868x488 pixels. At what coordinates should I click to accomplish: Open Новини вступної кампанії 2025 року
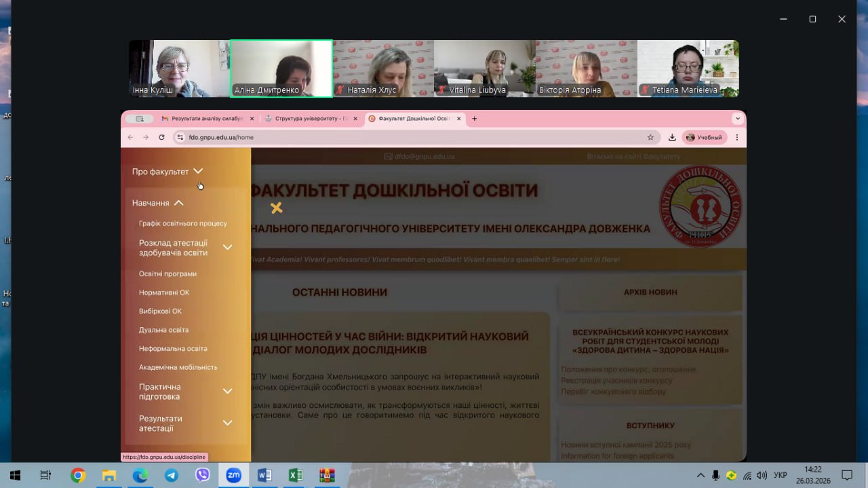pyautogui.click(x=626, y=445)
